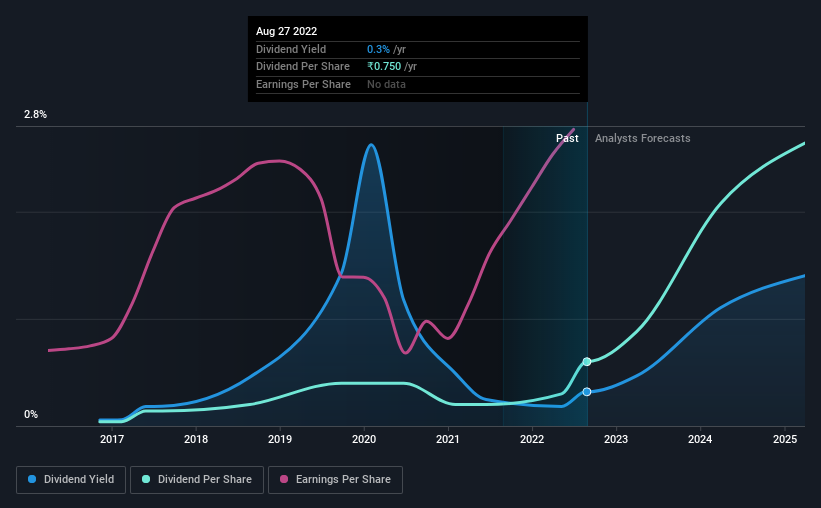Click the 2025 x-axis label
The width and height of the screenshot is (821, 508).
click(x=785, y=439)
